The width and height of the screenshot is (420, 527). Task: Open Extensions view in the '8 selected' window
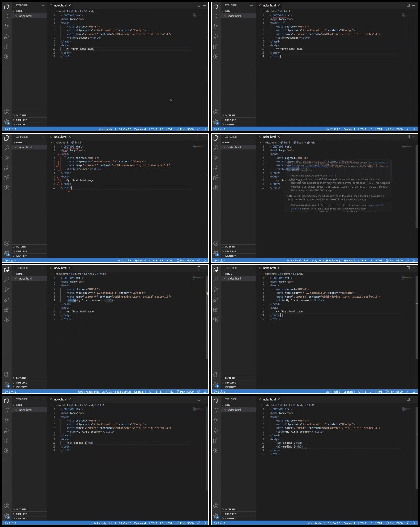216,178
